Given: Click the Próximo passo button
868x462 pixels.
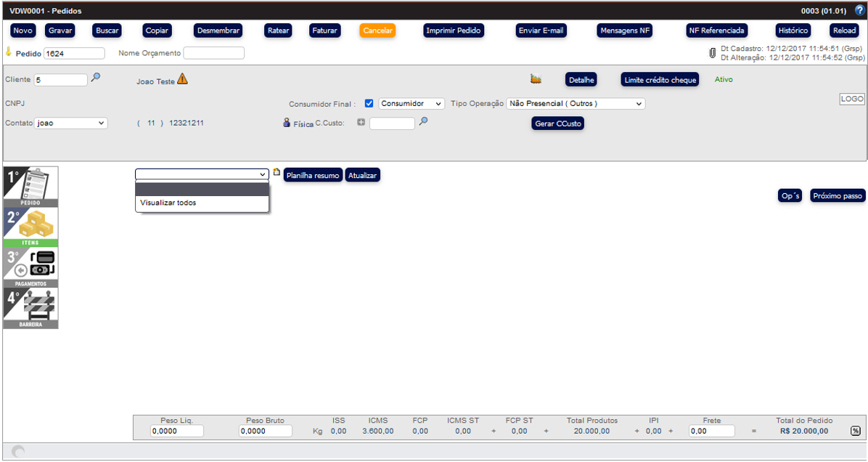Looking at the screenshot, I should [838, 196].
